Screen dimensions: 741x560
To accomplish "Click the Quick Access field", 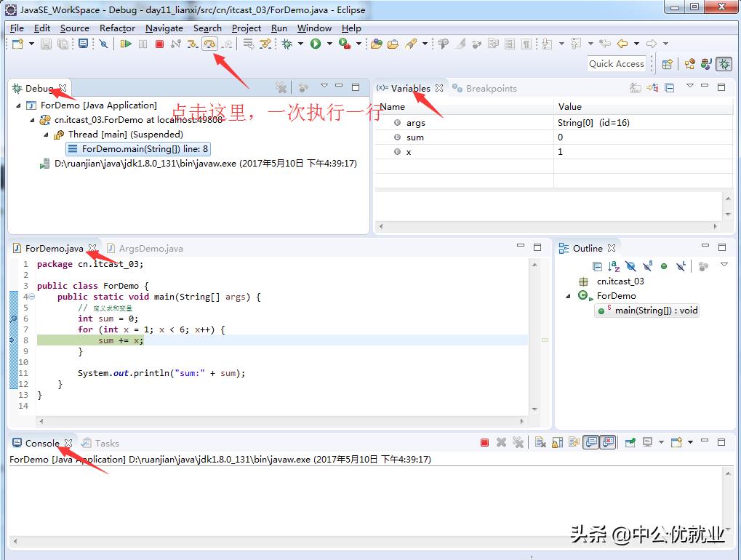I will (x=617, y=63).
